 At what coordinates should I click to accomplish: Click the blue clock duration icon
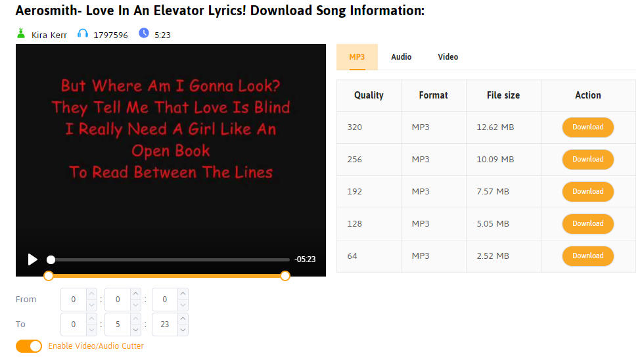point(144,33)
